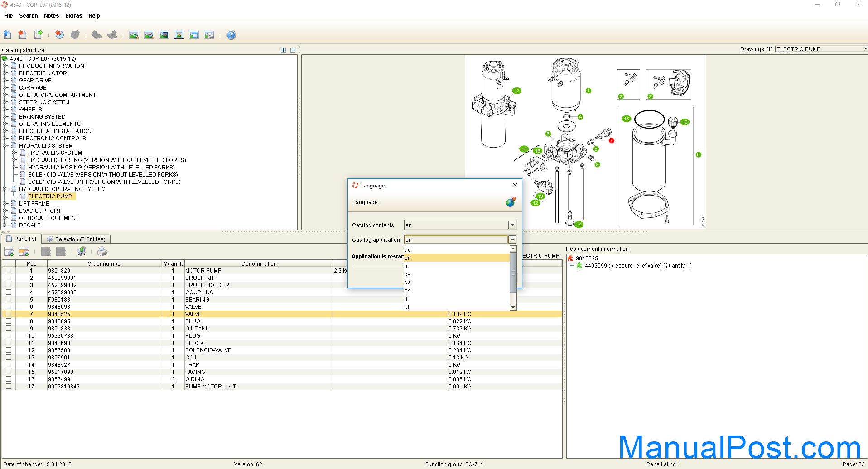Click the greyed second grid parts-list icon

[61, 251]
